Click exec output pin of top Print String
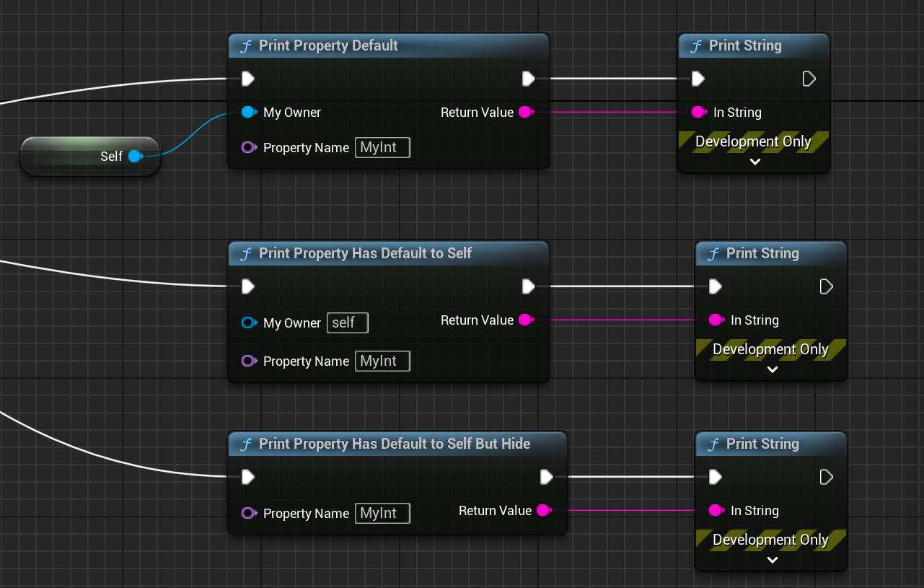Screen dimensions: 924x588 (809, 78)
